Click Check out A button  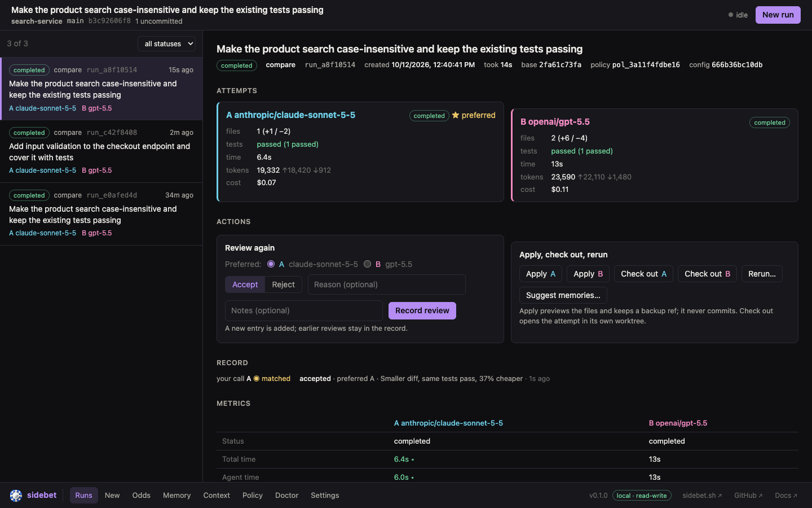pyautogui.click(x=643, y=274)
